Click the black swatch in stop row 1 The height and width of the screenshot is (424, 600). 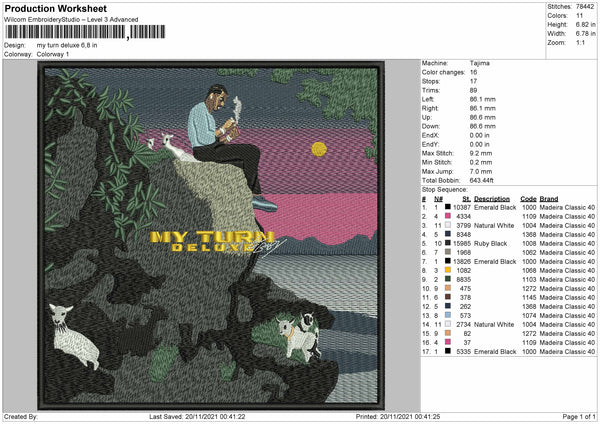447,207
